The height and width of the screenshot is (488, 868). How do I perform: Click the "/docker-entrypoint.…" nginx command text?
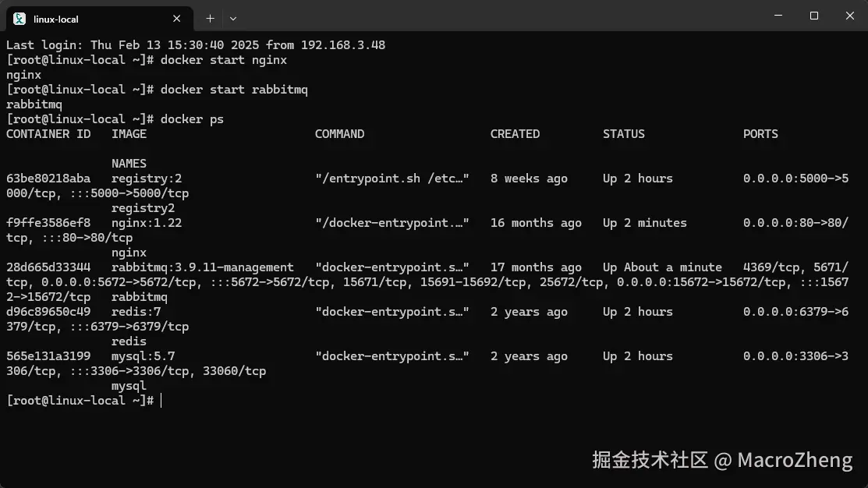[392, 223]
